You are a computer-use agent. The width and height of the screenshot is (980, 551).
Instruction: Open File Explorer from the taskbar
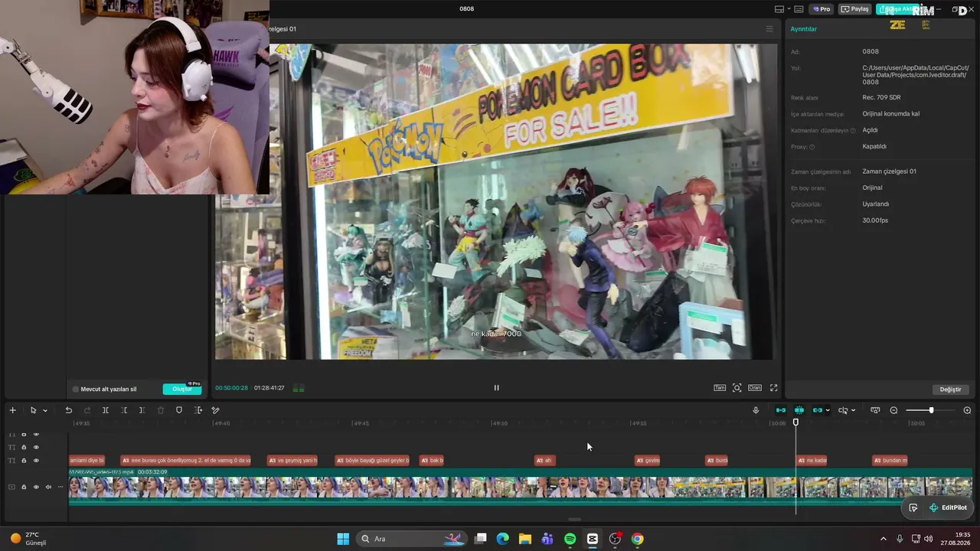click(524, 539)
